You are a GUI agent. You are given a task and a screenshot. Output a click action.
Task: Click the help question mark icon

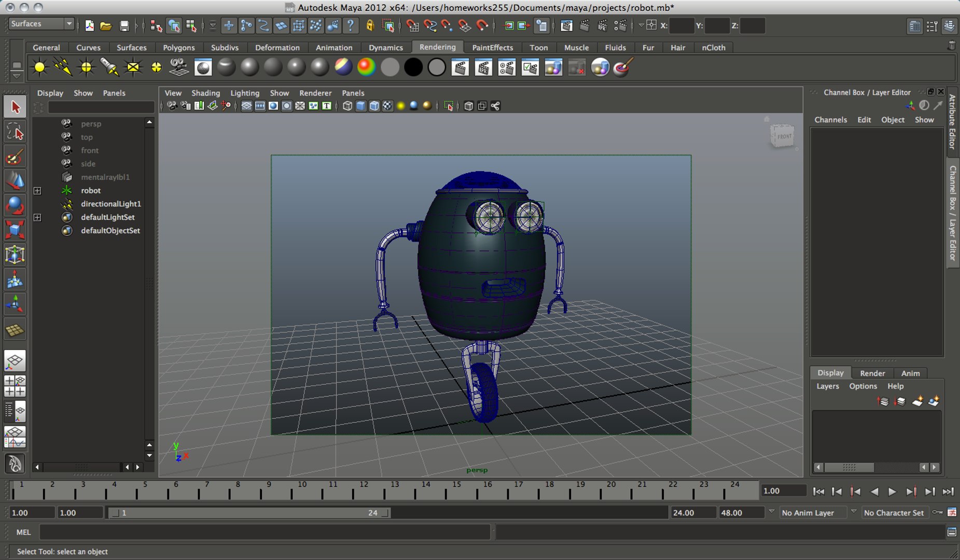click(x=351, y=25)
